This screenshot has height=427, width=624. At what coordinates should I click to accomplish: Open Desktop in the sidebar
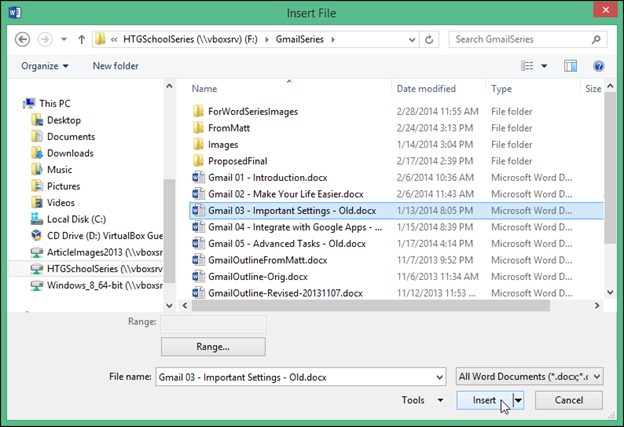[x=56, y=120]
